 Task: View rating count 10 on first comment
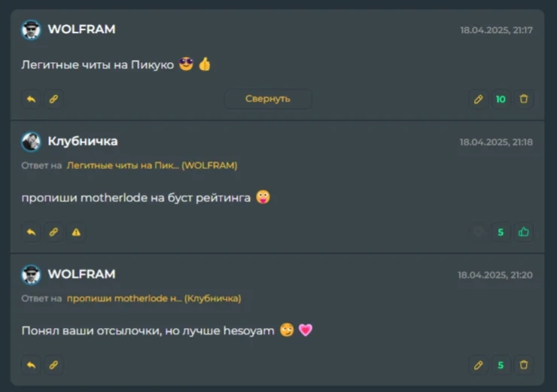(x=501, y=99)
